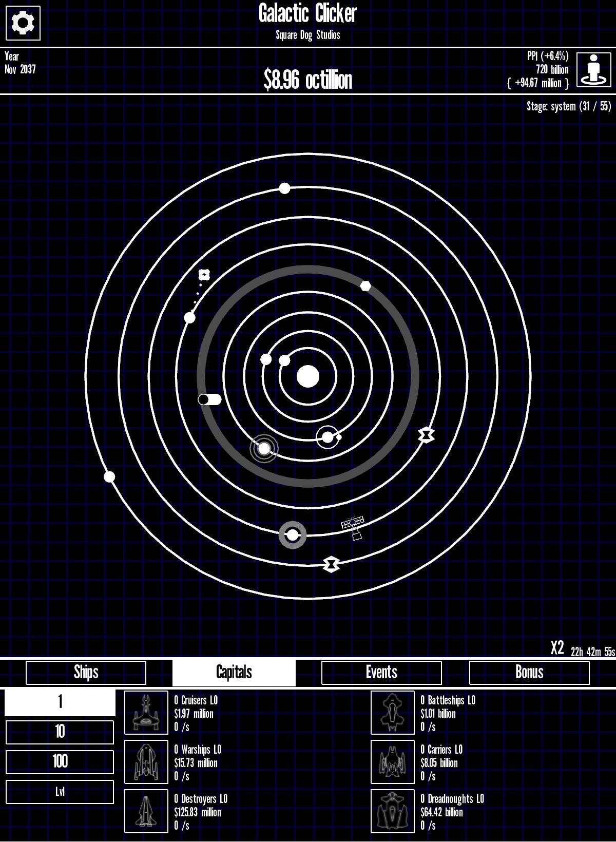Click the central sun
The width and height of the screenshot is (616, 842).
[x=308, y=376]
